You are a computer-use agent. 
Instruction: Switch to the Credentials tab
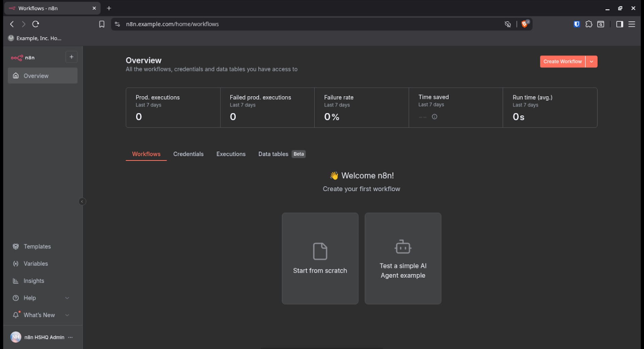(x=188, y=154)
